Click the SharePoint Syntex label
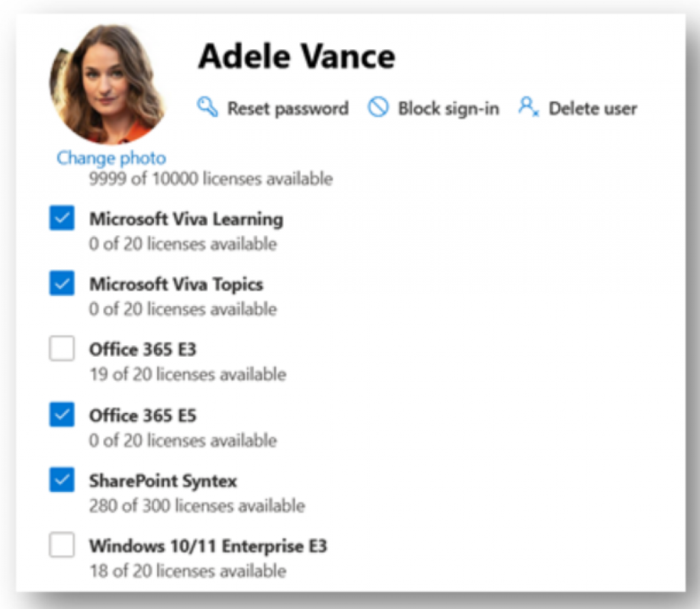 (x=163, y=481)
